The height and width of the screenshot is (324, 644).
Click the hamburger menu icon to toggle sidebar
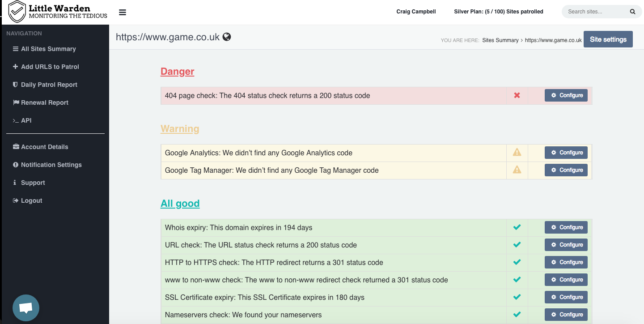[x=123, y=13]
